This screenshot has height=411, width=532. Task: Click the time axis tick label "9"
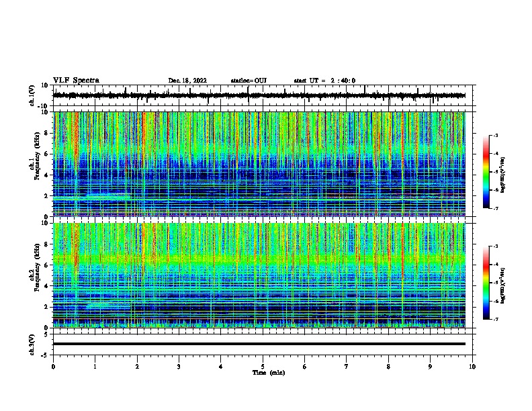[430, 367]
